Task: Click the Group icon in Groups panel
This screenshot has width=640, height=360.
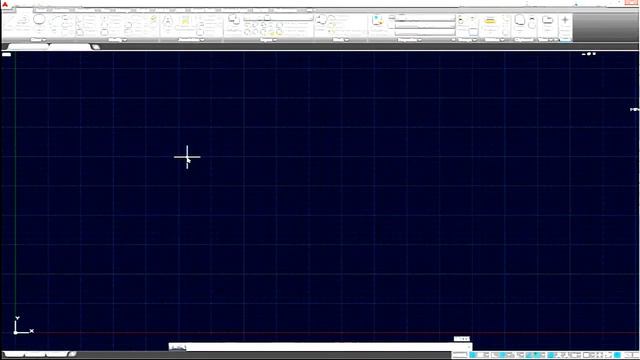Action: coord(460,20)
